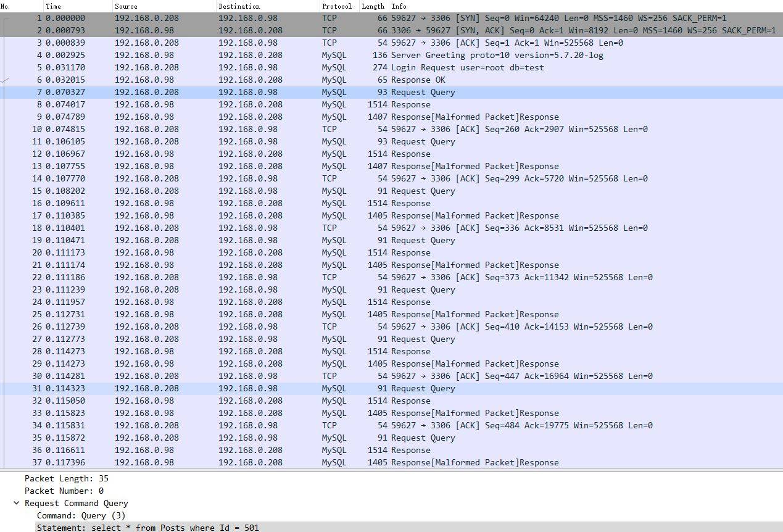Click packet 33 Malformed Packet info
783x532 pixels.
point(475,413)
